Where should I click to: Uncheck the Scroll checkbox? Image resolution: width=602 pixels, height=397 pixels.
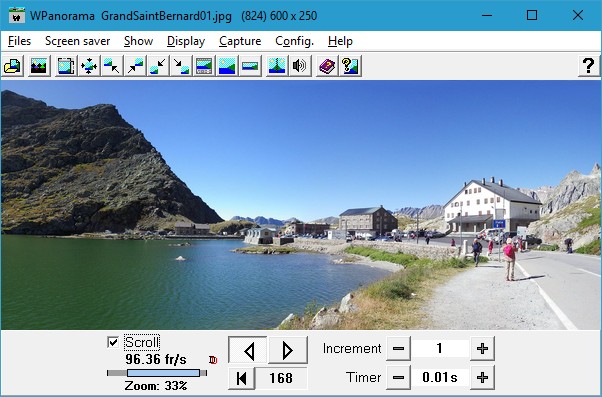click(112, 342)
